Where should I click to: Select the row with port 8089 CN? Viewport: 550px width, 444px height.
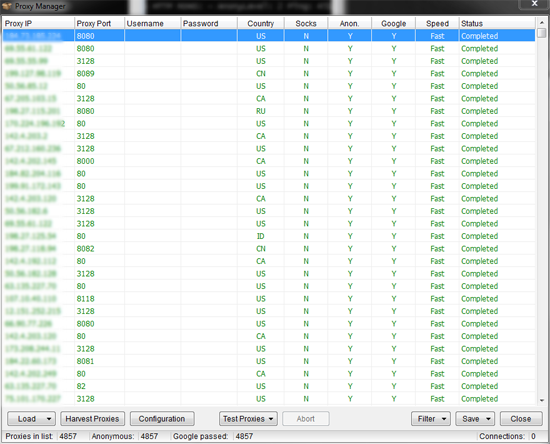pos(269,74)
